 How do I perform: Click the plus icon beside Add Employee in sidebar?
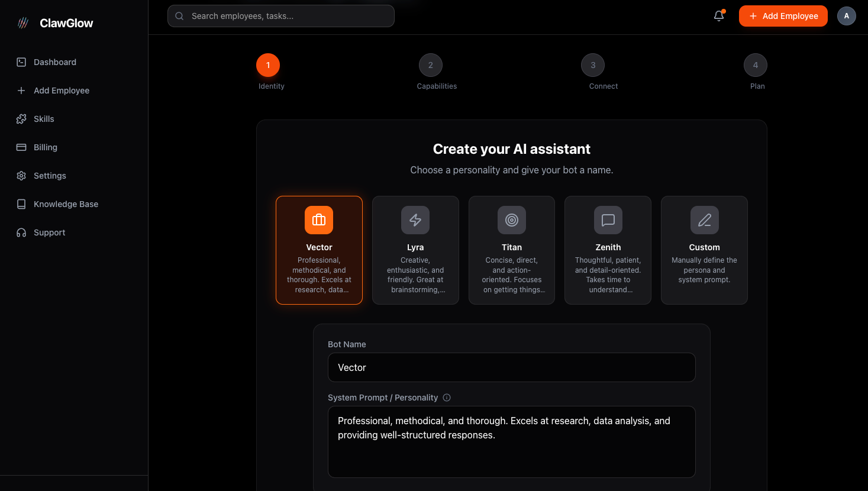tap(21, 91)
